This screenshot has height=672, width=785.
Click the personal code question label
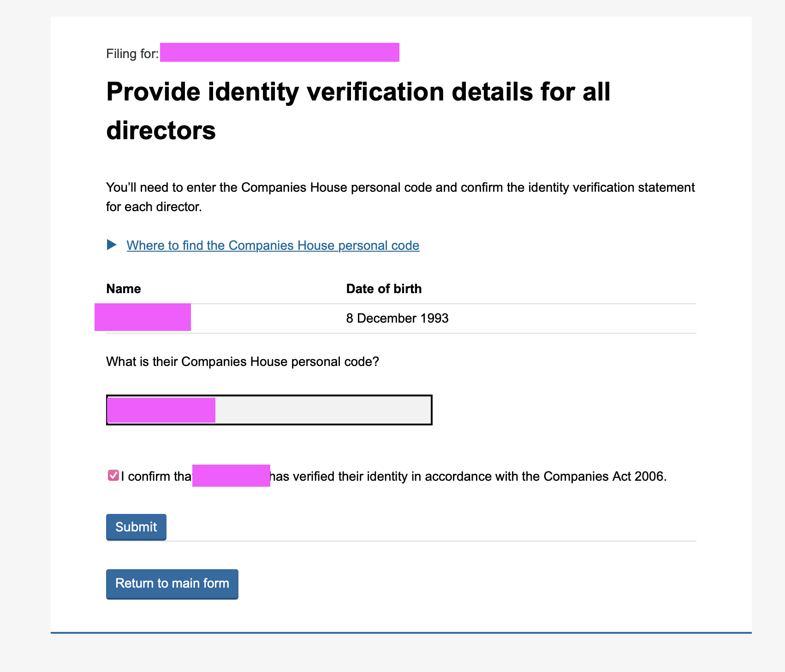tap(243, 362)
